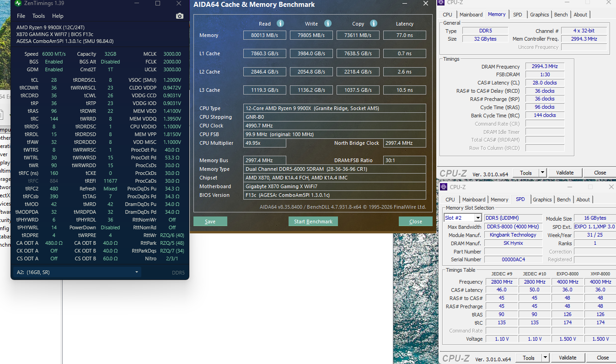Click the Memory Copy value 73611 MB/s
Viewport: 616px width, 364px height.
(358, 35)
